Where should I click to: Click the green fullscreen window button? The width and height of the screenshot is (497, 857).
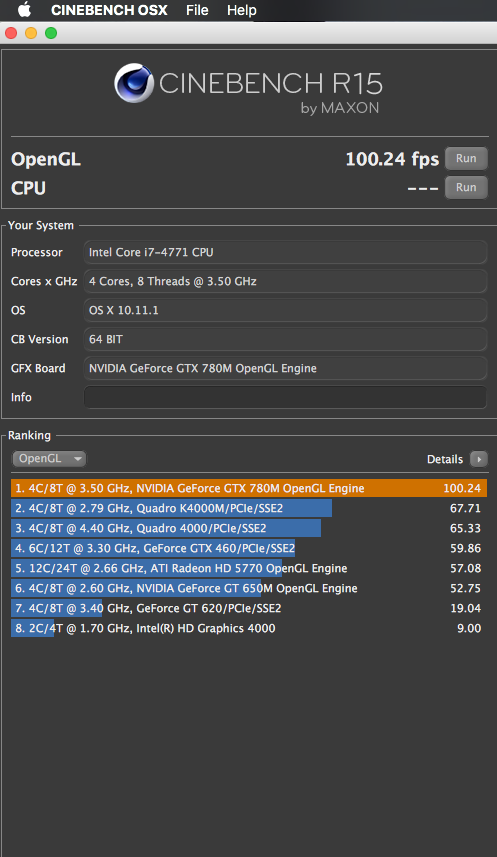click(x=51, y=33)
